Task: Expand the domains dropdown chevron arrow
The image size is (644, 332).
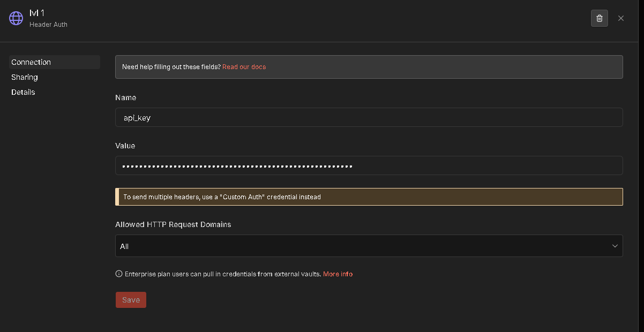Action: [615, 246]
